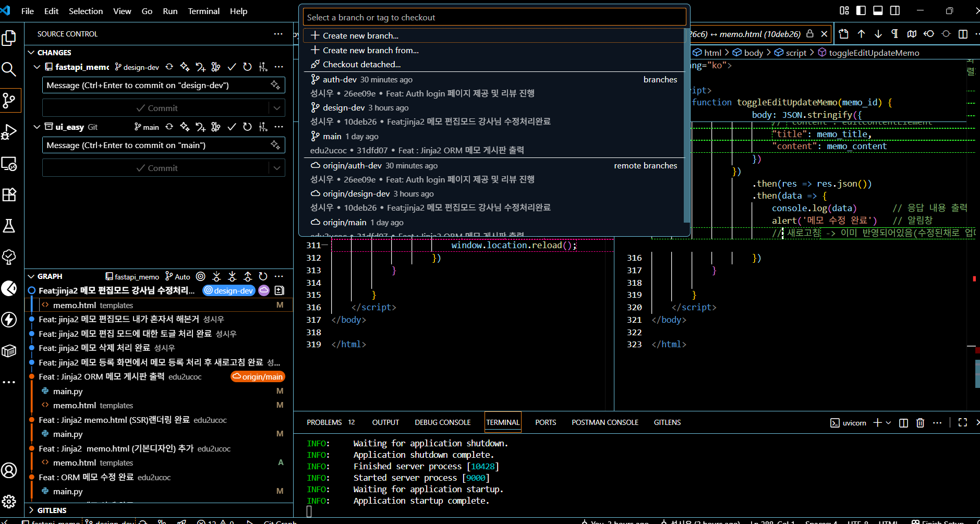The height and width of the screenshot is (524, 980).
Task: Open the Accounts menu icon
Action: [9, 470]
